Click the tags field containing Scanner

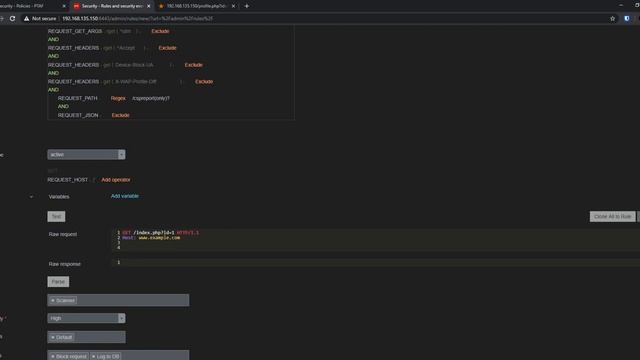[118, 300]
